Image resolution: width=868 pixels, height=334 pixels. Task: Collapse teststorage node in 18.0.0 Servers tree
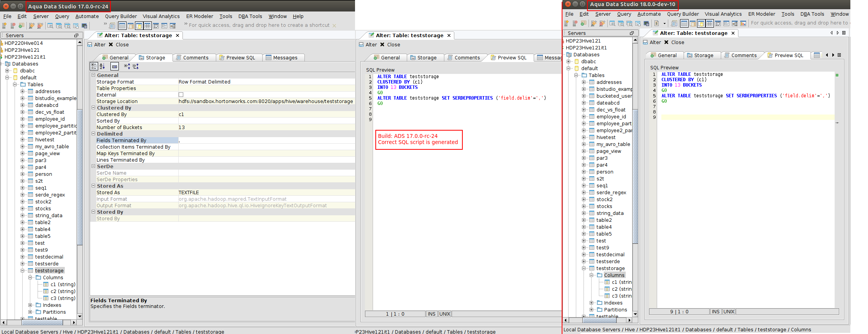(584, 268)
